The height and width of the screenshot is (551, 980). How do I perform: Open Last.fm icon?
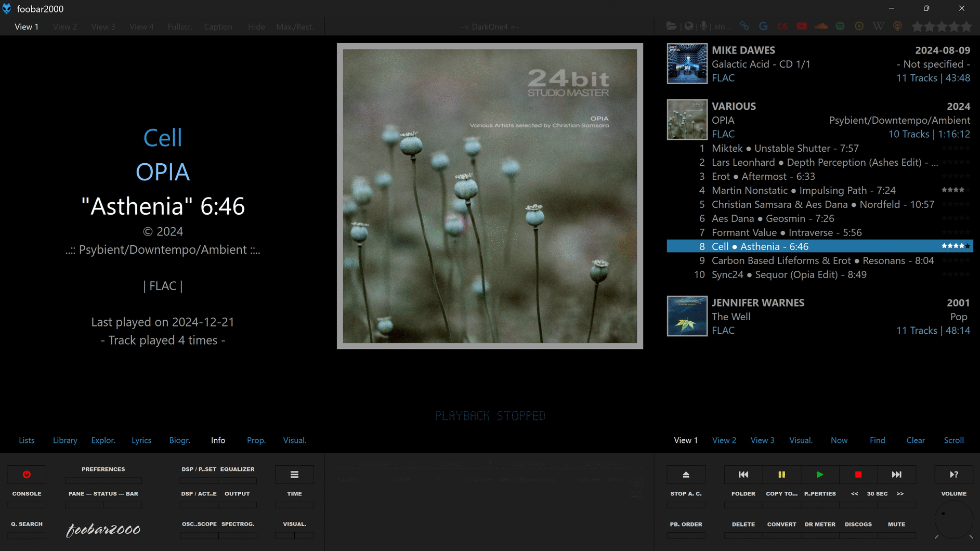(782, 26)
